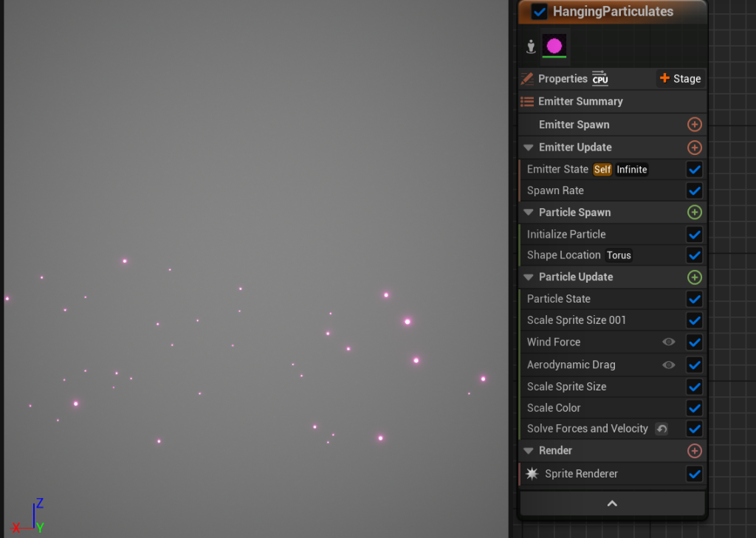
Task: Add module to Emitter Spawn
Action: [694, 125]
